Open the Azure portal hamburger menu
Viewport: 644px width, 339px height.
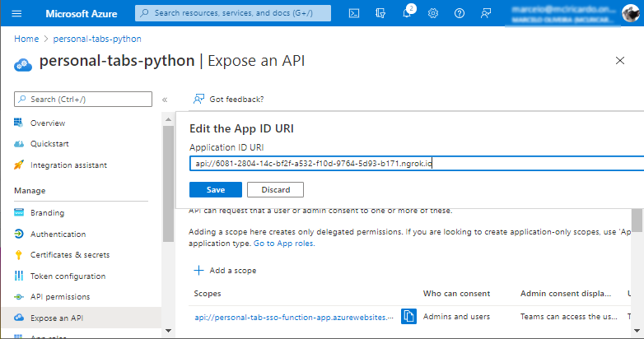(16, 13)
